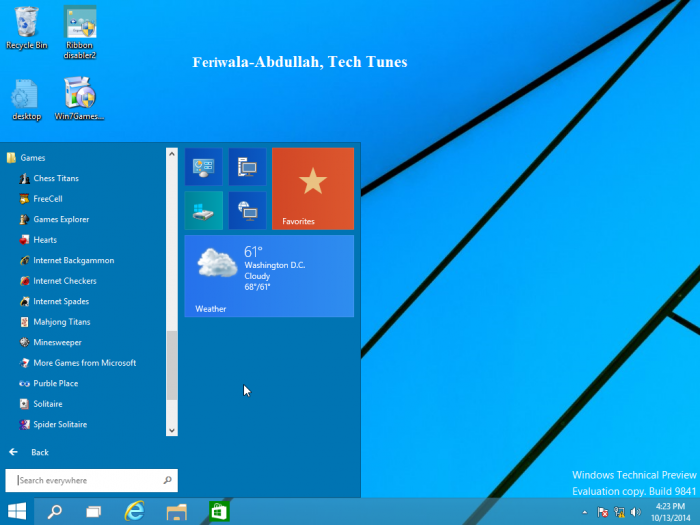Select Spider Solitaire menu entry
700x525 pixels.
pyautogui.click(x=59, y=424)
